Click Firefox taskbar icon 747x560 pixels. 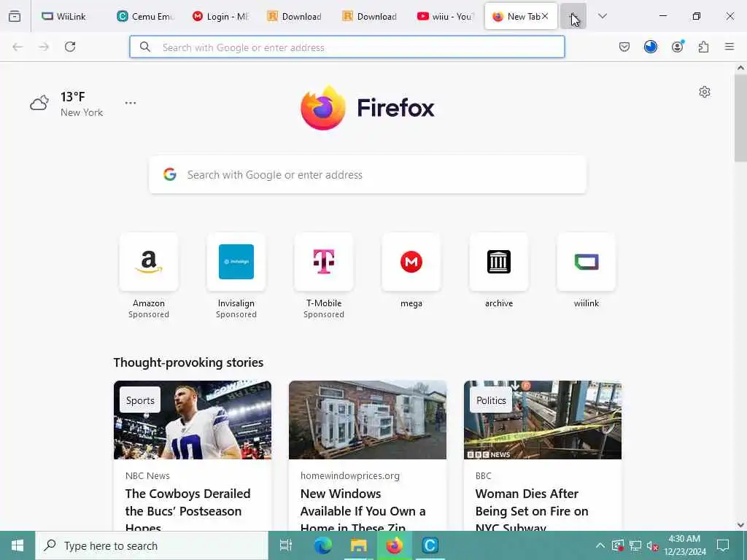(x=394, y=545)
